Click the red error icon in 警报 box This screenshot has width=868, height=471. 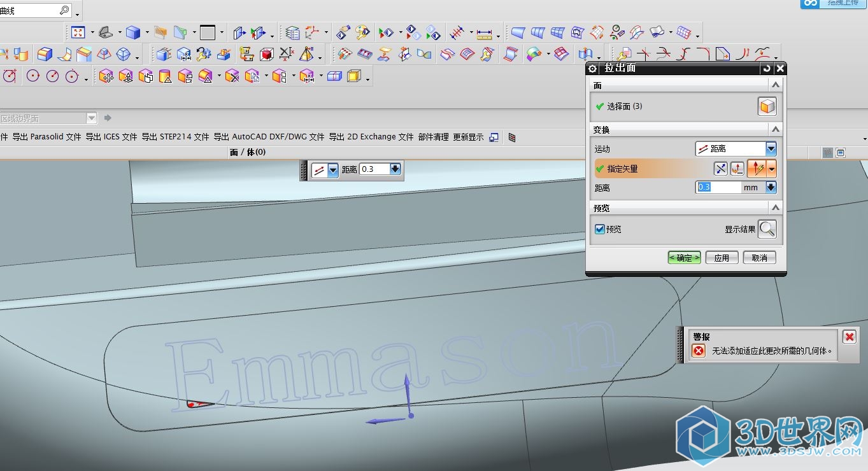pos(699,351)
